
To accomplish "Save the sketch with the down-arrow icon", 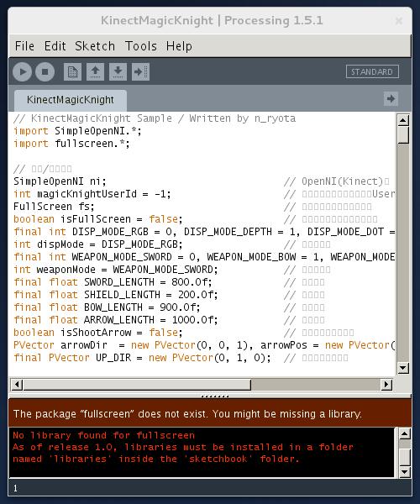I will point(118,71).
